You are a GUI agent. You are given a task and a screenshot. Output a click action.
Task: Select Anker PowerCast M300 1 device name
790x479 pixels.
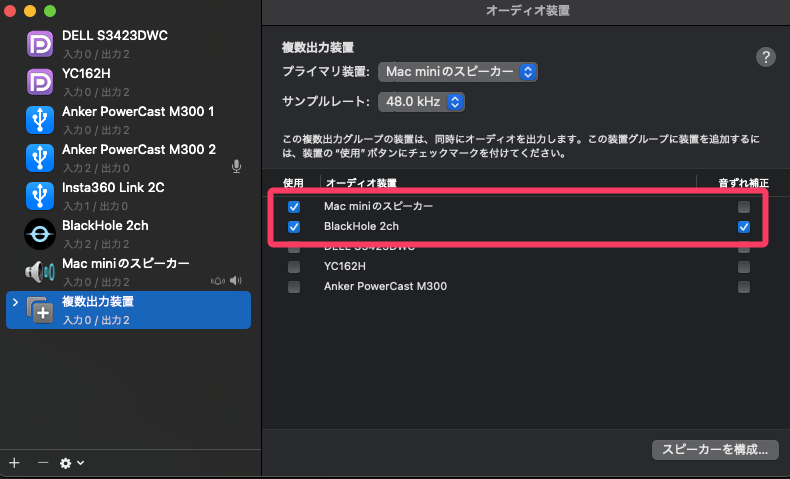(138, 111)
